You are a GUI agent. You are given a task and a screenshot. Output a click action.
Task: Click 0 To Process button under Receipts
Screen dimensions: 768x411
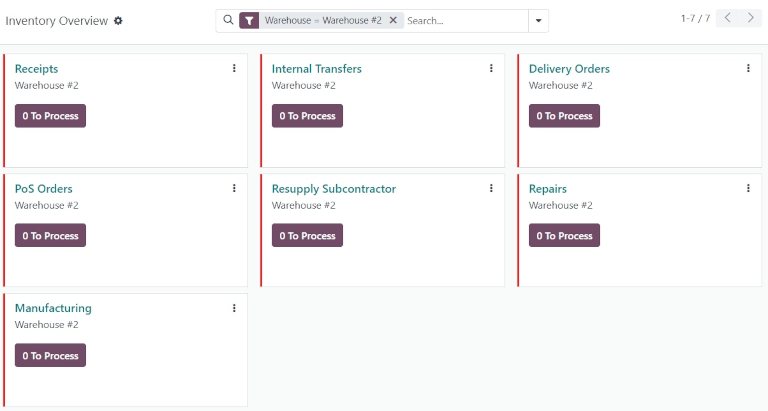(x=50, y=116)
